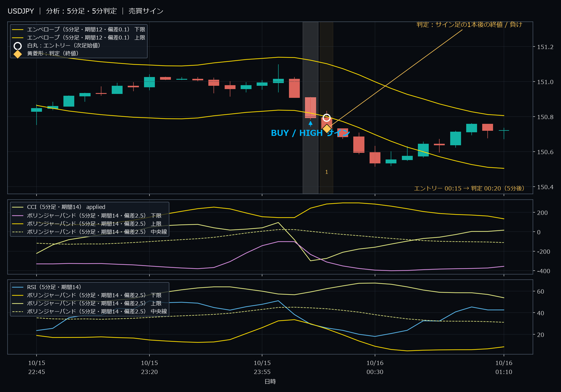Click the RSI panel ボリンジャーバンド 中央線 legend entry
This screenshot has width=561, height=392.
[x=89, y=311]
